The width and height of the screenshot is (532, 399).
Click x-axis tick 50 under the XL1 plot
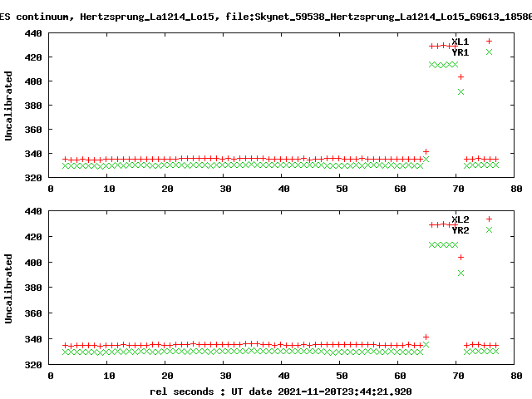point(342,189)
